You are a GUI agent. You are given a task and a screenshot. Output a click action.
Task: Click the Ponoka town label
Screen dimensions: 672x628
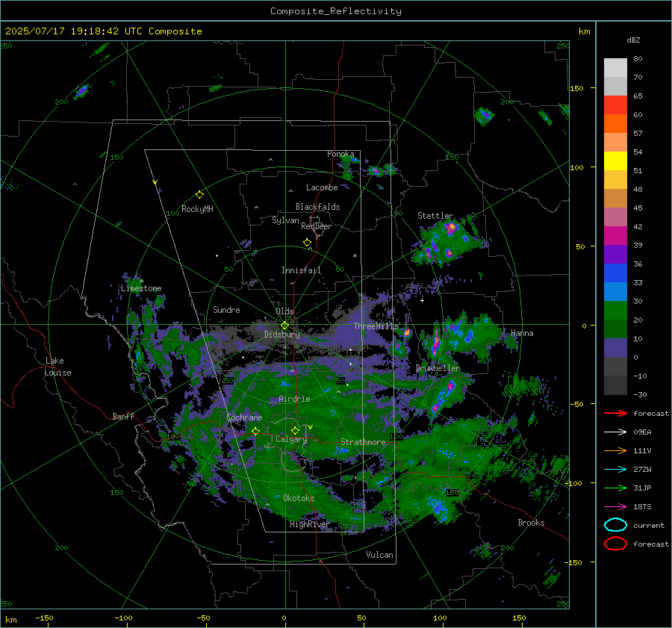tap(340, 154)
